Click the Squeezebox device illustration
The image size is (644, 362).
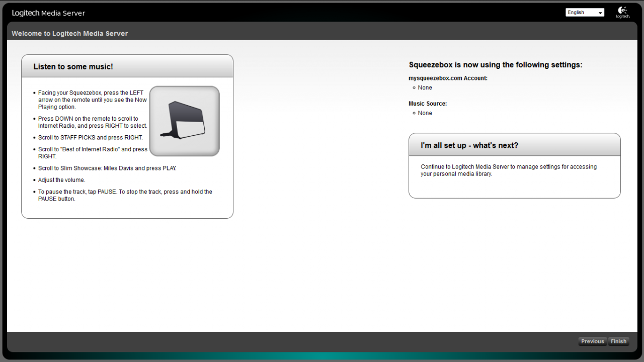185,121
